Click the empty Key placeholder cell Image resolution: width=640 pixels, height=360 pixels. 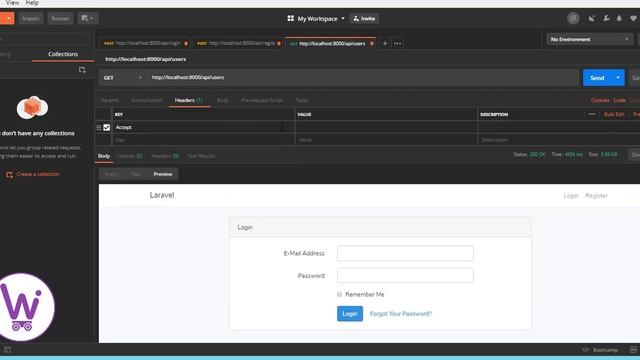click(x=203, y=140)
